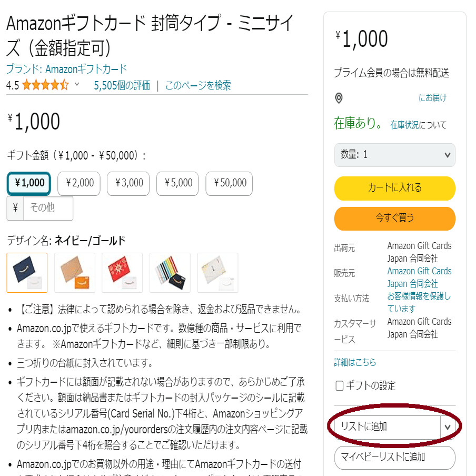
Task: Select the ¥50,000 gift amount option
Action: pyautogui.click(x=229, y=183)
